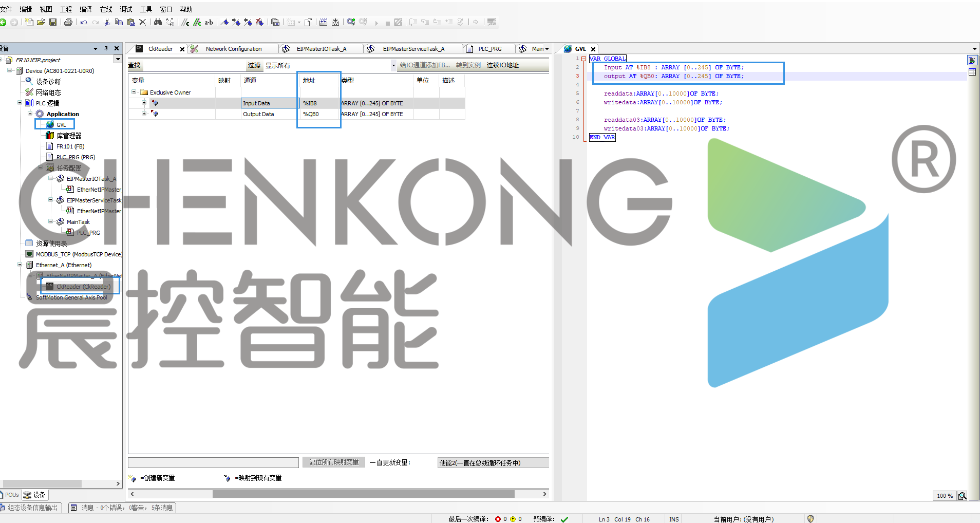This screenshot has width=980, height=523.
Task: Click the red-crossed clear bookmarks icon
Action: pos(260,22)
